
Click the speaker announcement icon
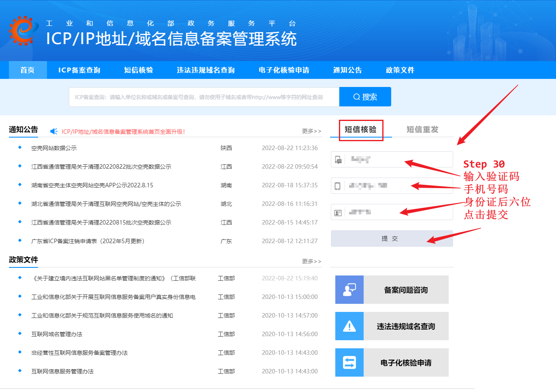[x=54, y=131]
